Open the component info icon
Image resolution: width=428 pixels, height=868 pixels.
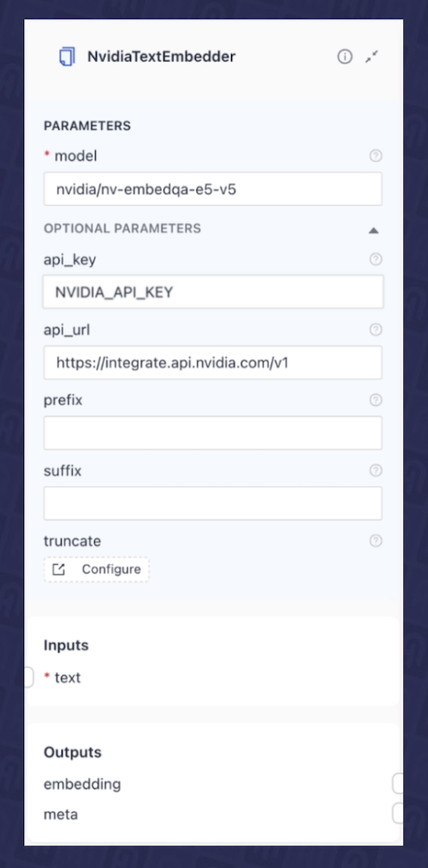[345, 56]
